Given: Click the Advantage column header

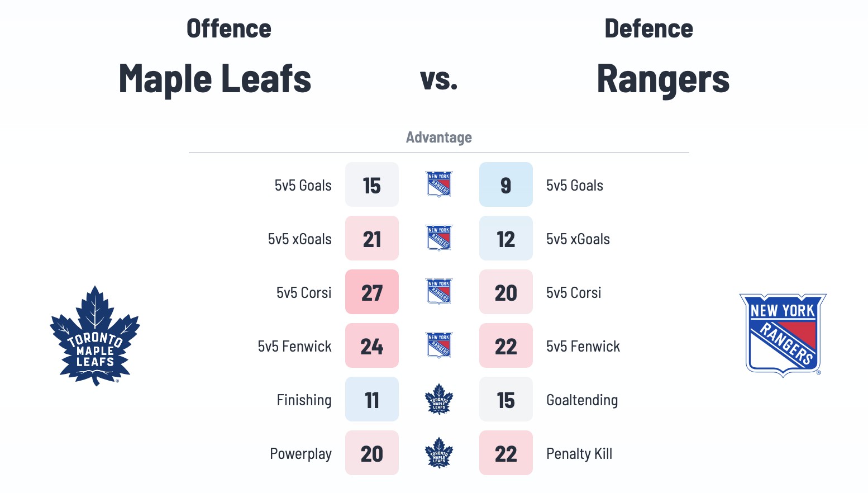Looking at the screenshot, I should tap(439, 138).
